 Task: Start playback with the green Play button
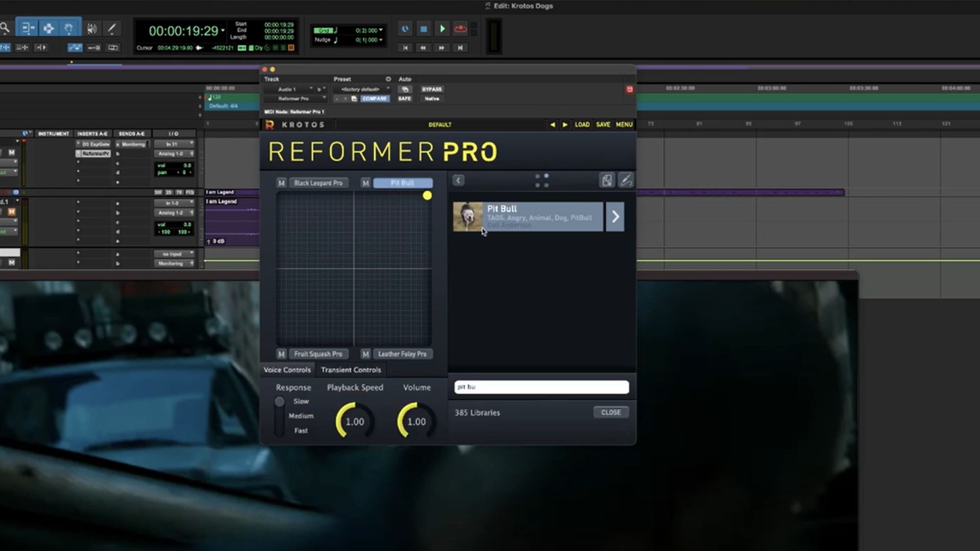(442, 29)
